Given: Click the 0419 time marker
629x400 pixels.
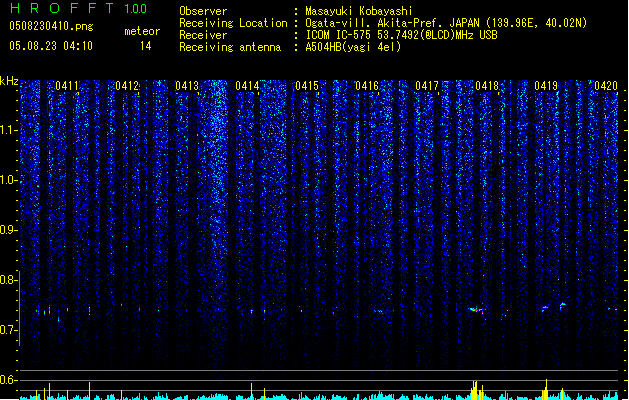Looking at the screenshot, I should pyautogui.click(x=546, y=86).
